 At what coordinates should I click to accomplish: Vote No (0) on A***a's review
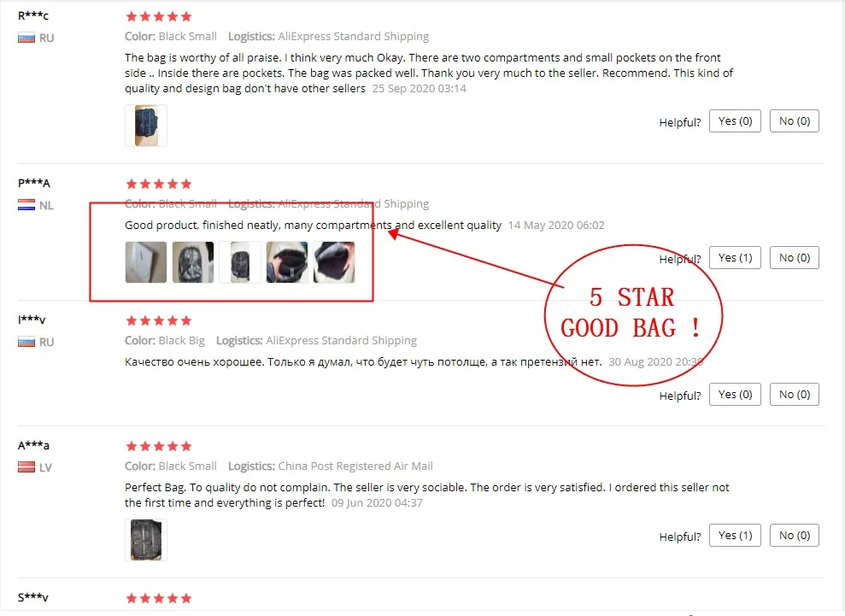point(795,536)
